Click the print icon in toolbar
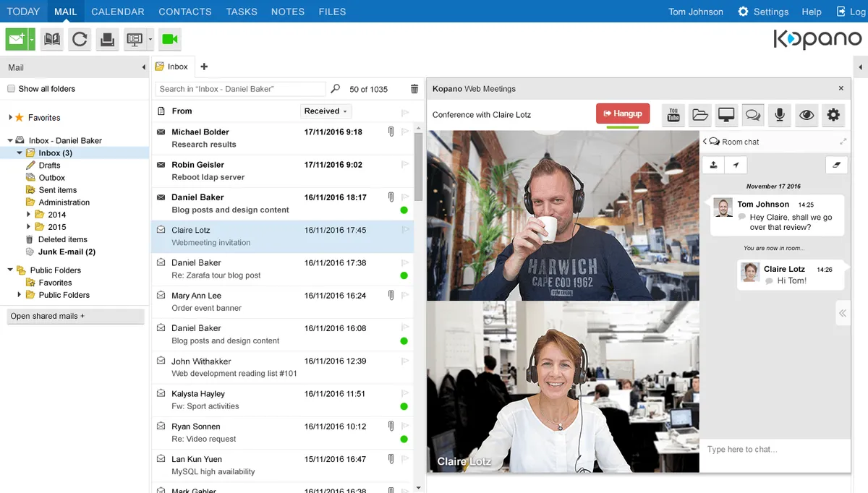The width and height of the screenshot is (868, 493). click(x=108, y=39)
